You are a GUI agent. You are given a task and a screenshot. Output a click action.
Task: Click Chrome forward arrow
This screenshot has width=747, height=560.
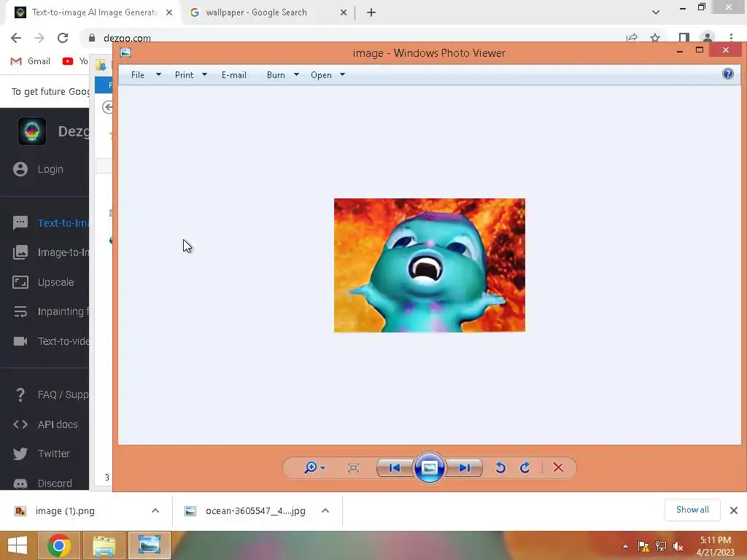tap(39, 38)
